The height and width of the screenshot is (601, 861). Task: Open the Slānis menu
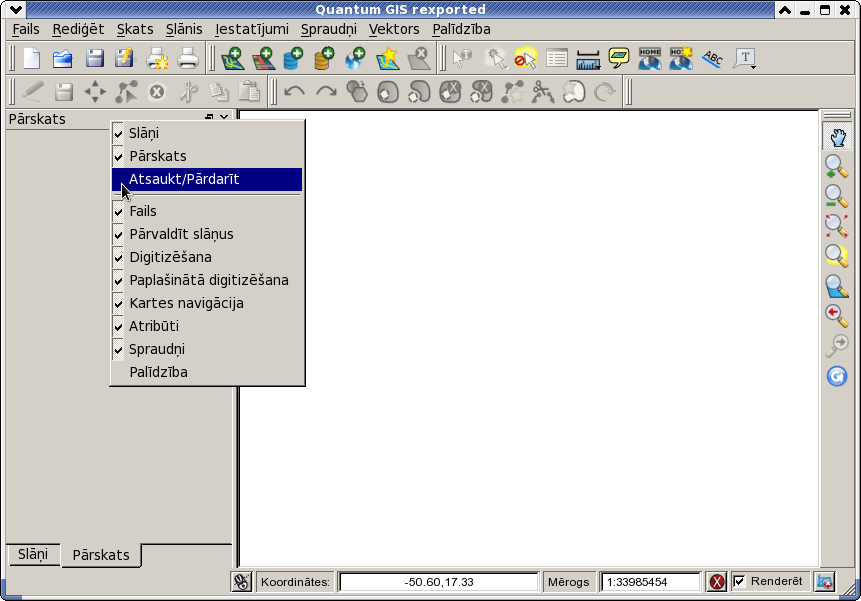[184, 29]
